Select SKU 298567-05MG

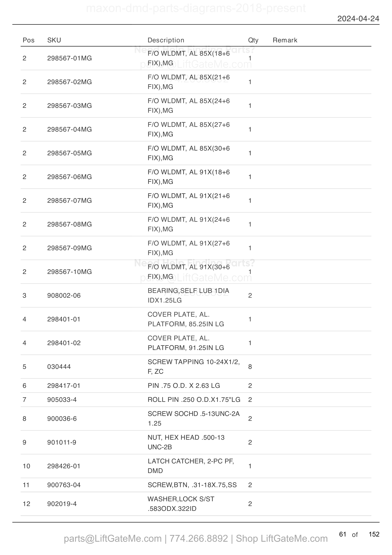(x=70, y=153)
